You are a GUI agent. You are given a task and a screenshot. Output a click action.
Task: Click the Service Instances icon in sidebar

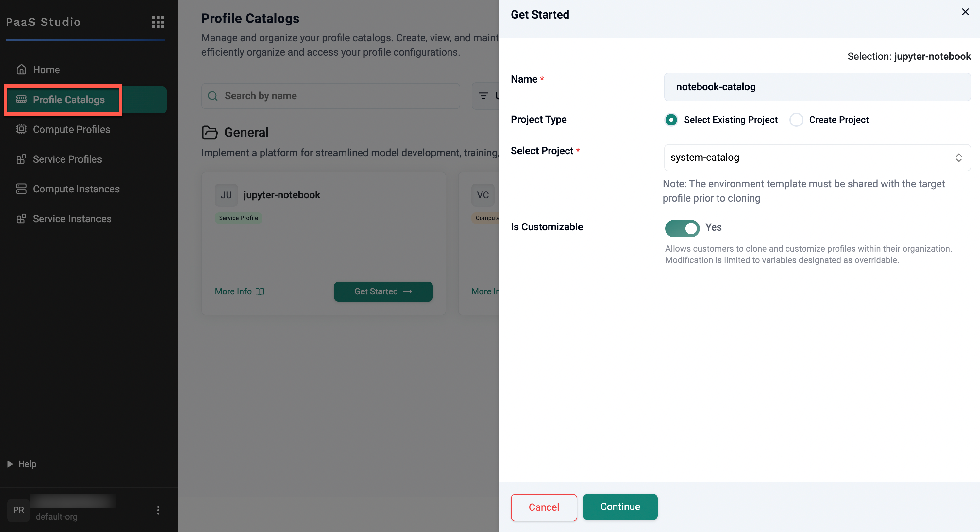[x=21, y=219]
